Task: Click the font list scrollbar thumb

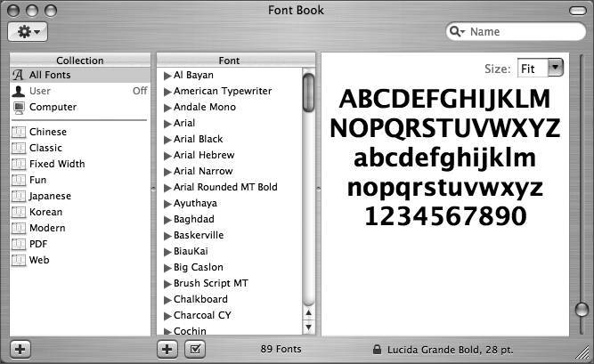Action: [308, 93]
